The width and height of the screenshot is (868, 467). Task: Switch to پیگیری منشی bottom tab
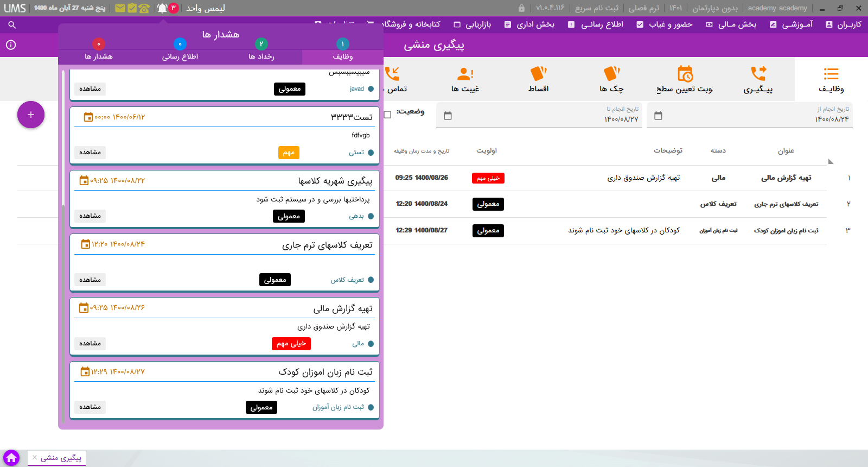coord(61,458)
